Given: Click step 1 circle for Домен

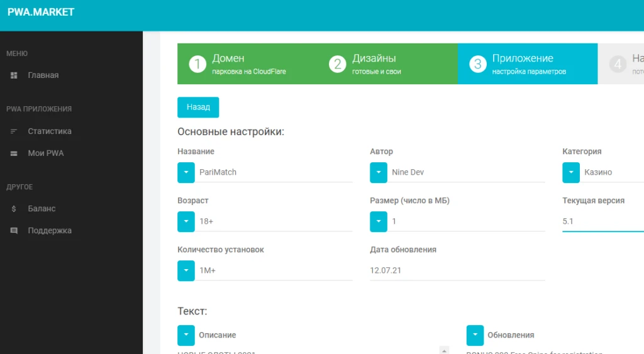Looking at the screenshot, I should click(x=197, y=64).
